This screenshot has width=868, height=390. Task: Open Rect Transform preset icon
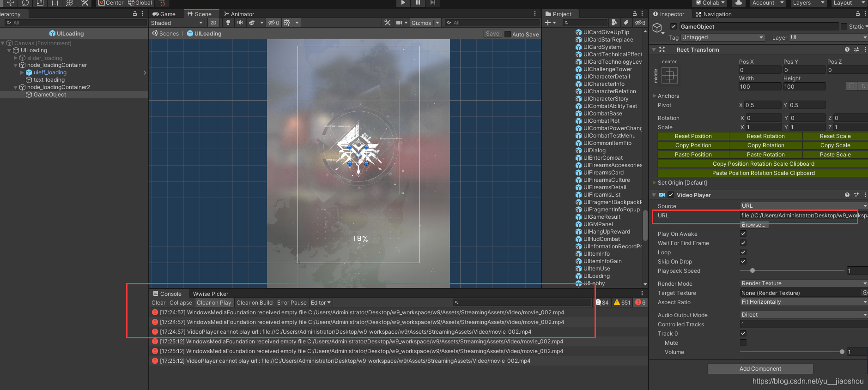point(856,49)
